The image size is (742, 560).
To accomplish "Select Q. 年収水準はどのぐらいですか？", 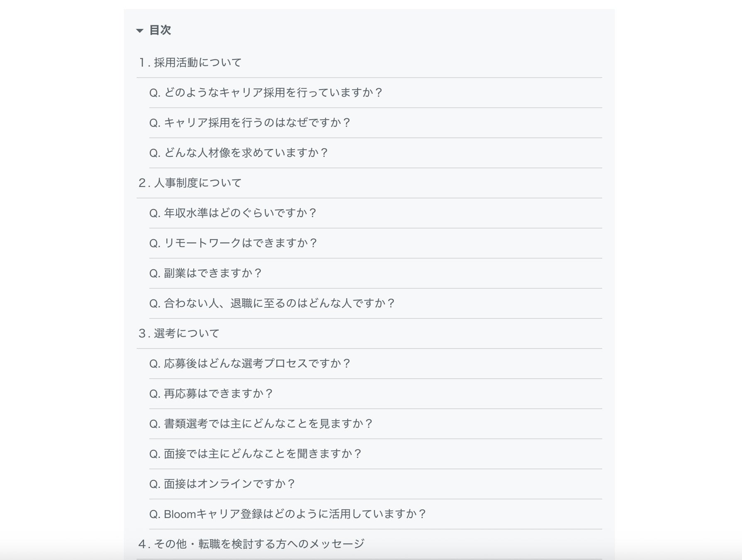I will [233, 213].
